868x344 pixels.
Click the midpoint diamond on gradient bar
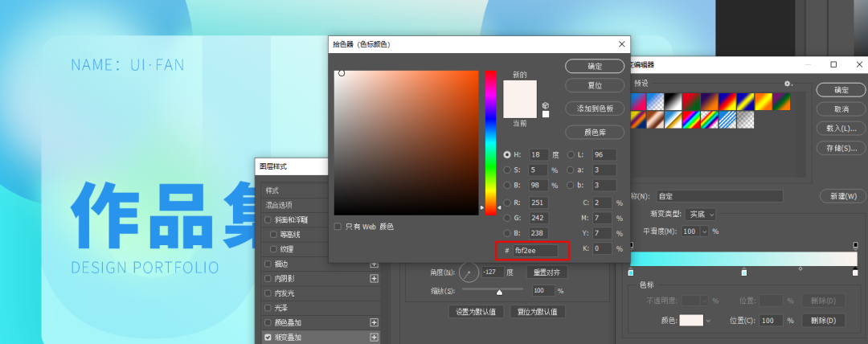pos(800,268)
